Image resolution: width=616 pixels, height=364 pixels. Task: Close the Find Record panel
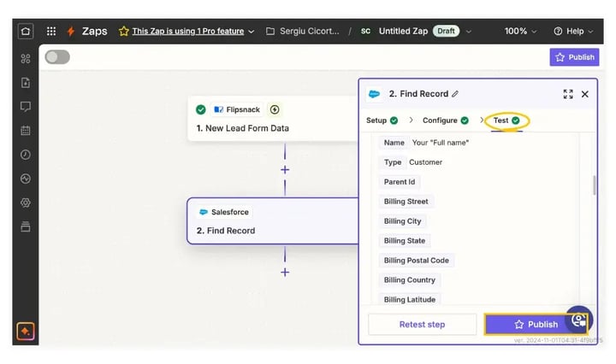coord(585,94)
